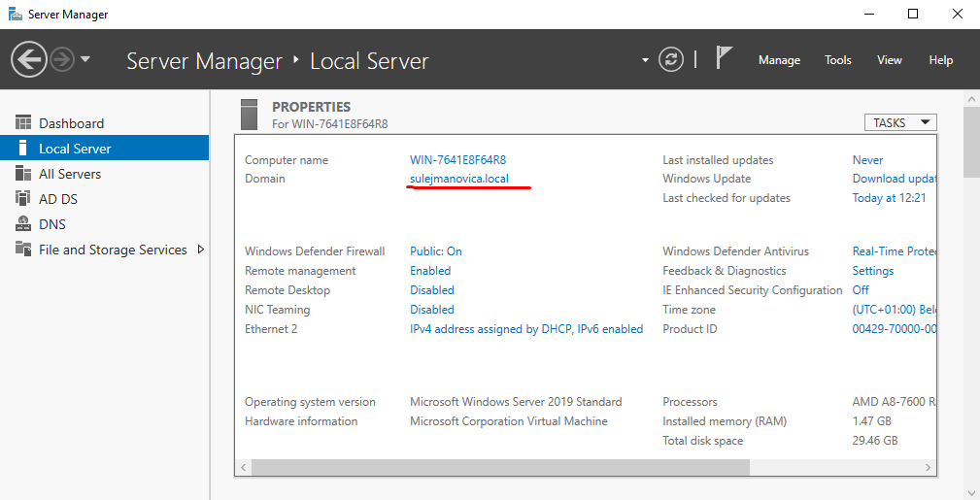Click the DNS sidebar icon
The width and height of the screenshot is (980, 500).
tap(23, 223)
